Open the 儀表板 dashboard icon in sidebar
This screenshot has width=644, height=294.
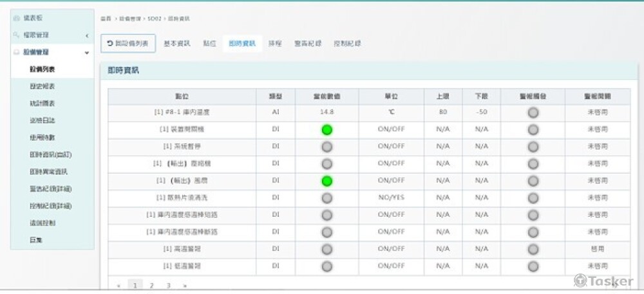coord(17,19)
